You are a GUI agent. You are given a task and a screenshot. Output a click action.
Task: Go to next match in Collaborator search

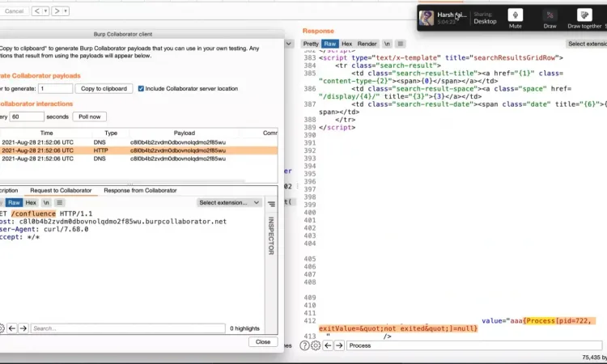pos(23,328)
